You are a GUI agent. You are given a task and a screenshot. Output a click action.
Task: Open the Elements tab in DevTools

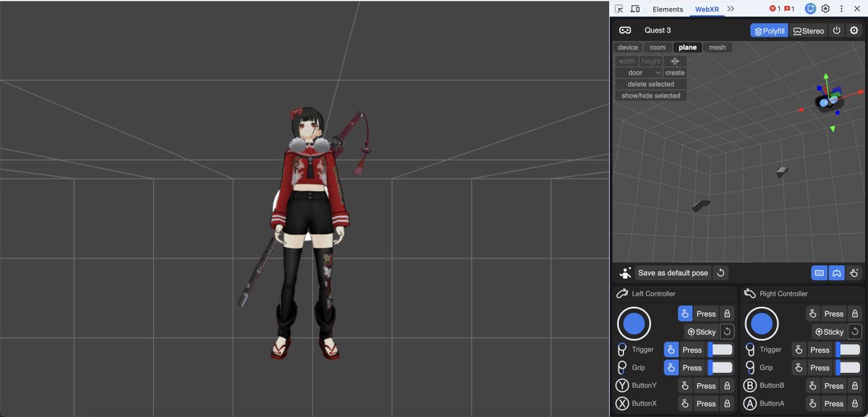(x=668, y=9)
